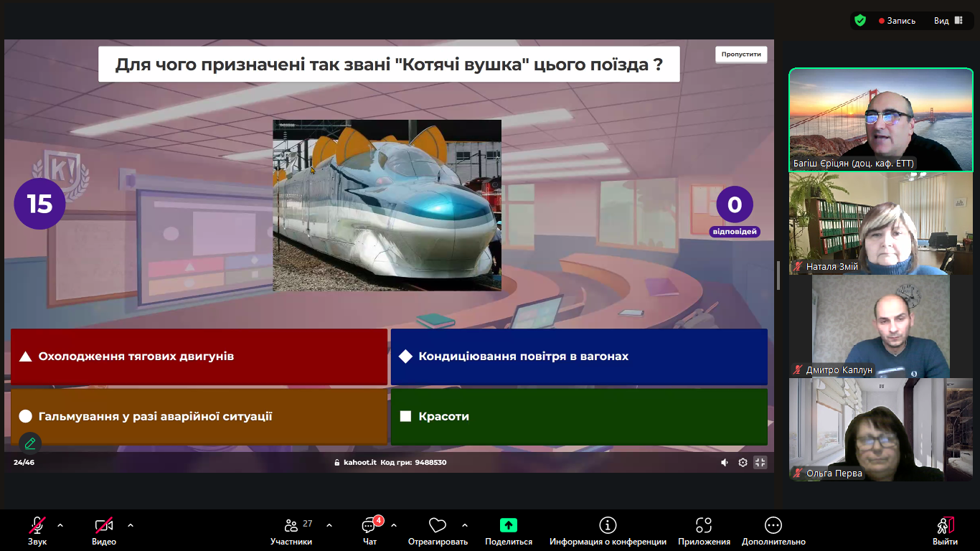This screenshot has width=980, height=551.
Task: Mute the Kahoot sound speaker icon
Action: [725, 463]
